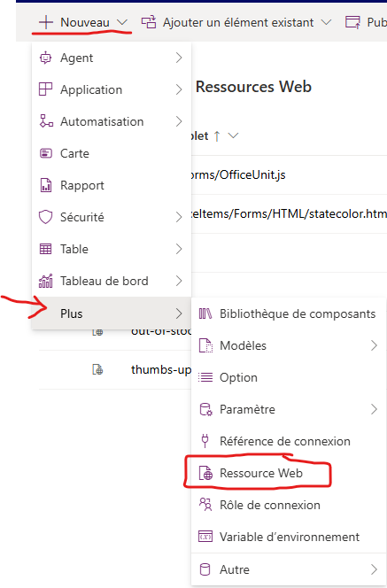Click the Tableau de bord icon
Screen dimensions: 387x588
pyautogui.click(x=46, y=281)
